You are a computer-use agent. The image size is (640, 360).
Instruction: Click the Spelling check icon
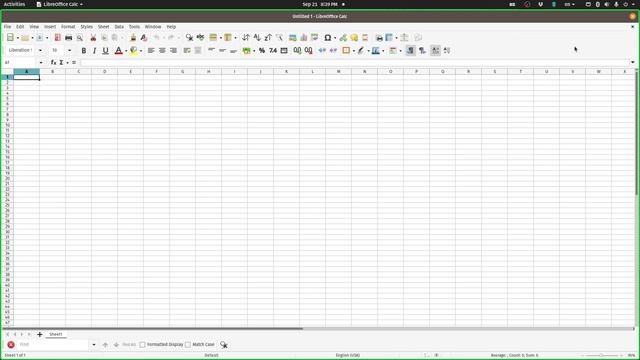pos(200,38)
